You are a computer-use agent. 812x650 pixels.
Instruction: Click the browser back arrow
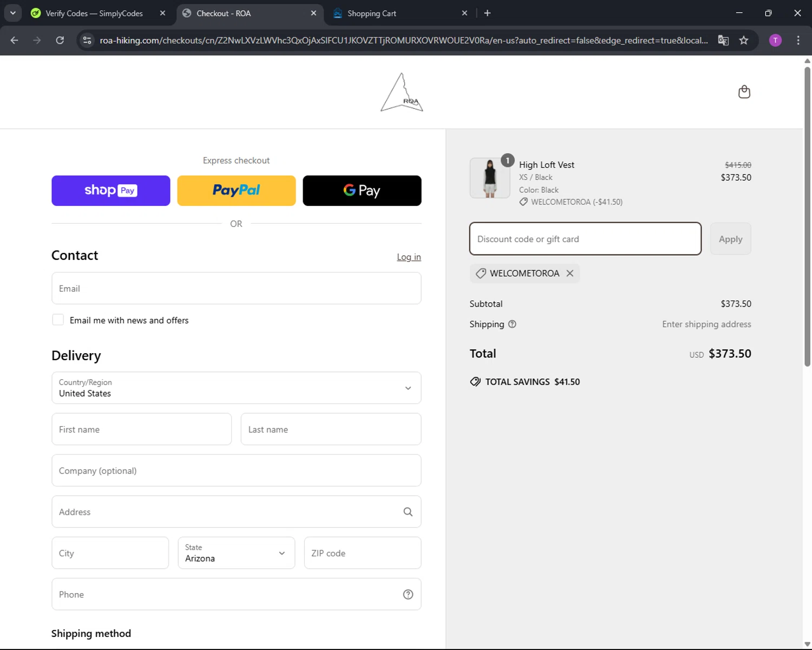pos(15,40)
